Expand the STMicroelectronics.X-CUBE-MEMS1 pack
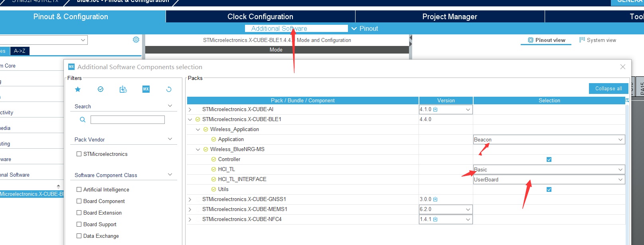This screenshot has width=644, height=245. (190, 209)
